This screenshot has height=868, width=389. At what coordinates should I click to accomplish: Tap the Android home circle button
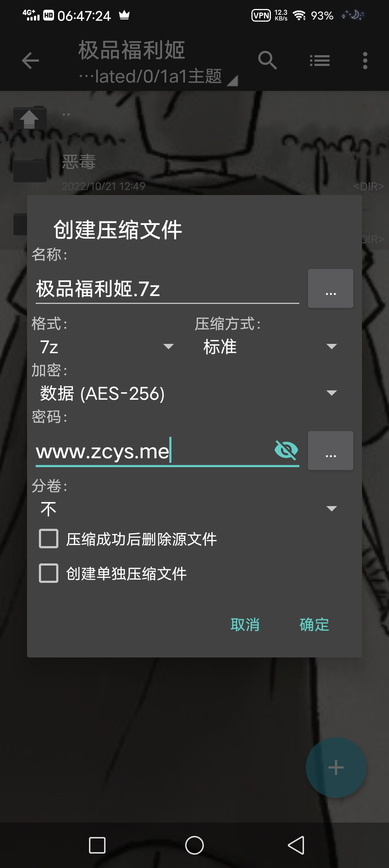pyautogui.click(x=194, y=845)
